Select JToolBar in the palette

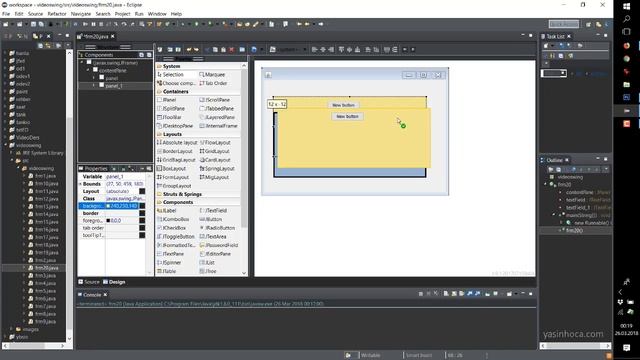tap(170, 117)
